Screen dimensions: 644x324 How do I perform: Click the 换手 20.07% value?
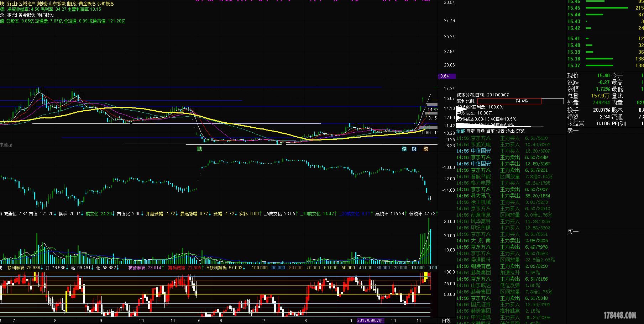point(602,110)
